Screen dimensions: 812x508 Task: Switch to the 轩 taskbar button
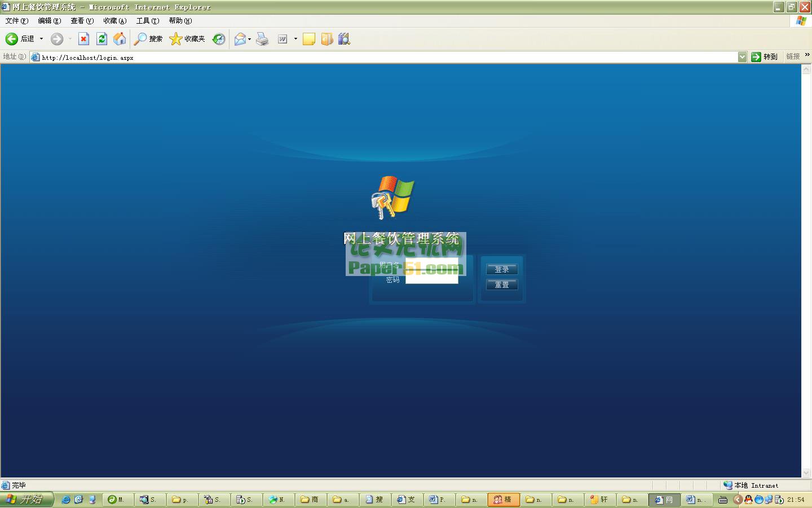tap(600, 500)
